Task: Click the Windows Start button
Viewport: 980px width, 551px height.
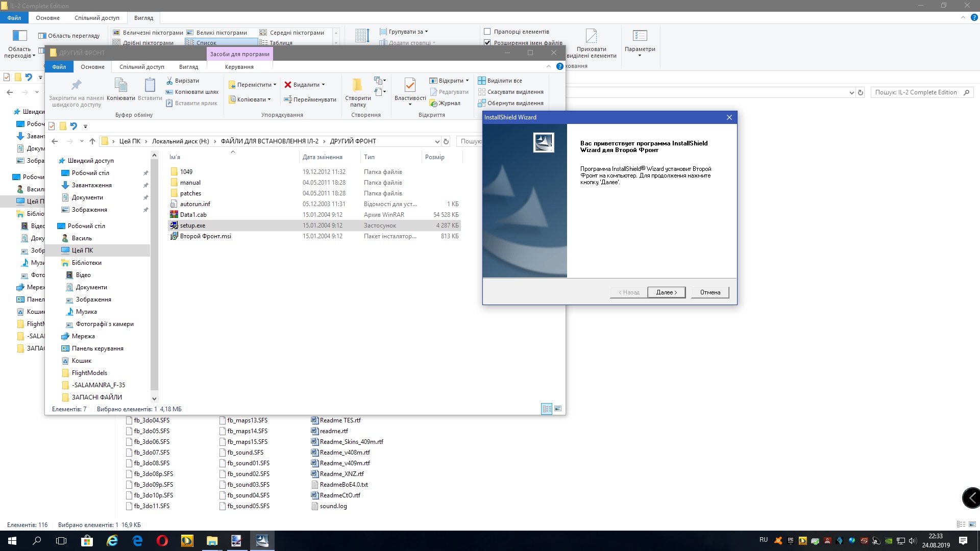Action: tap(12, 541)
